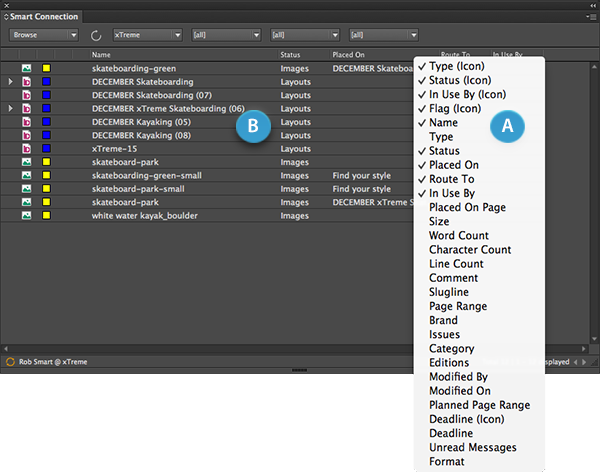Click layout icon of DECEMBER Kayaking (08)
Image resolution: width=600 pixels, height=472 pixels.
tap(26, 136)
